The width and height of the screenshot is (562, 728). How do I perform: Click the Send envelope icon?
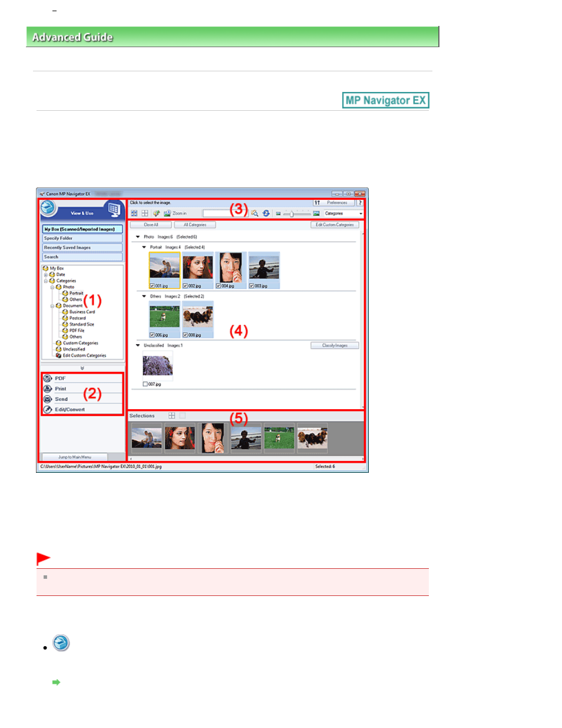pos(48,399)
